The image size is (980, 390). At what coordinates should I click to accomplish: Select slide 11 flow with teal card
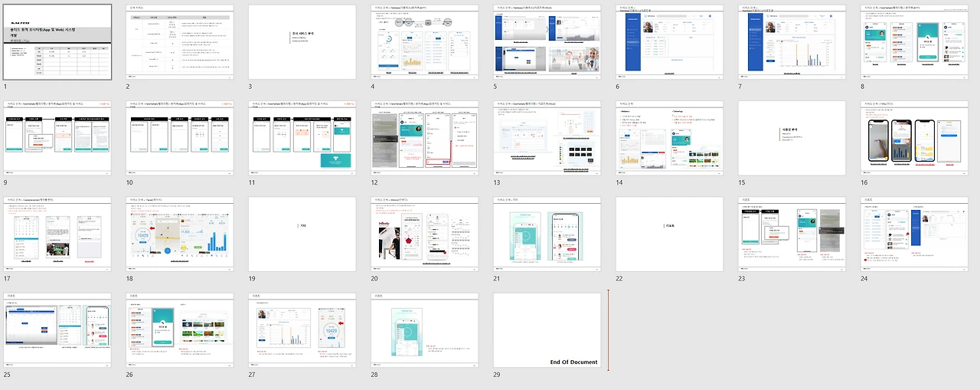[302, 138]
